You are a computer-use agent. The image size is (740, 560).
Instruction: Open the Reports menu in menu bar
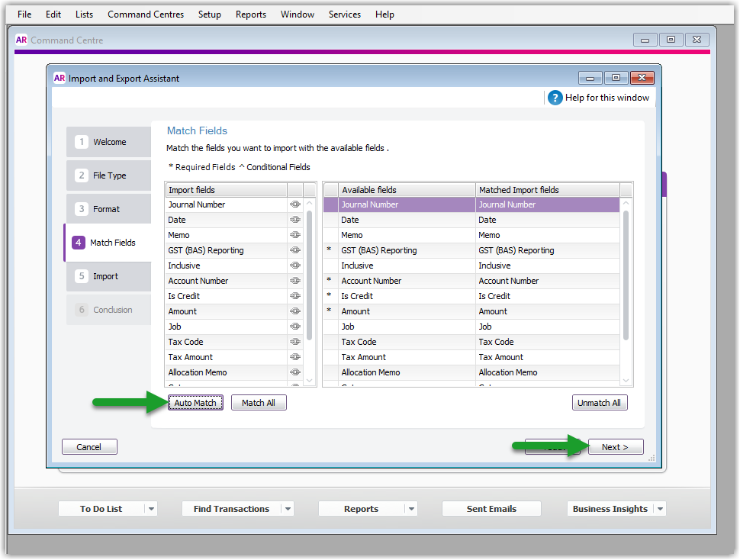[x=251, y=14]
